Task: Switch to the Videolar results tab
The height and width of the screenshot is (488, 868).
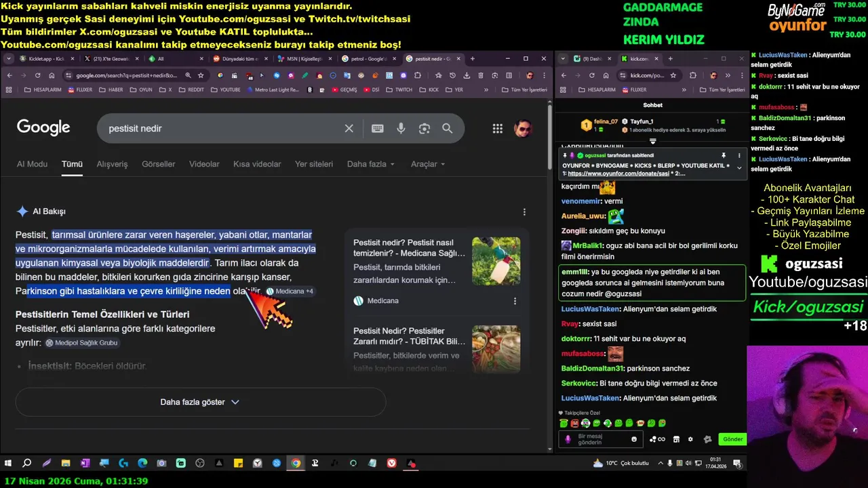Action: (204, 164)
